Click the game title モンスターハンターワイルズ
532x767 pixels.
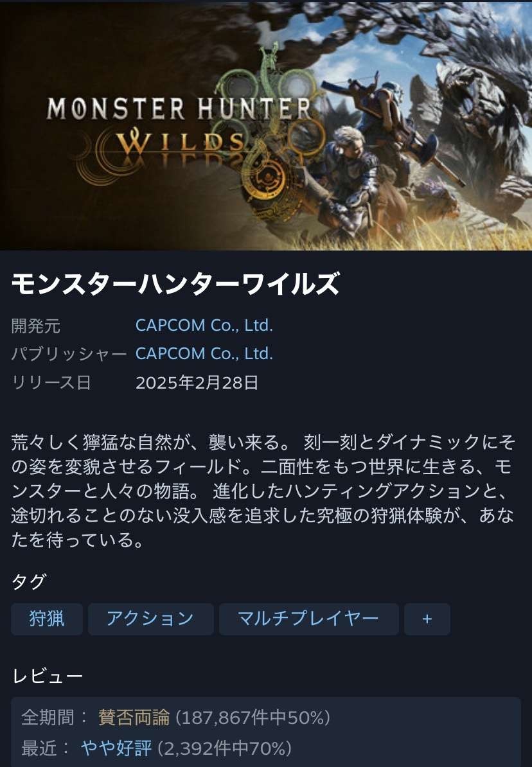pyautogui.click(x=175, y=284)
